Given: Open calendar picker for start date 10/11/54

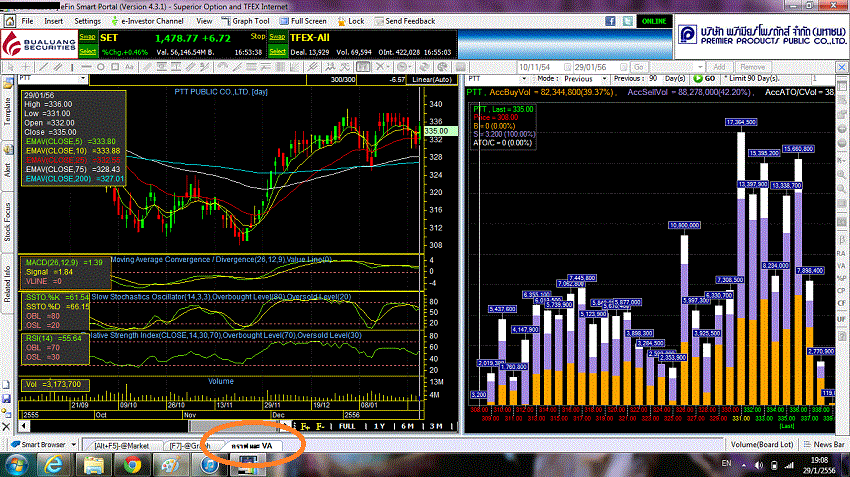Looking at the screenshot, I should tap(567, 67).
